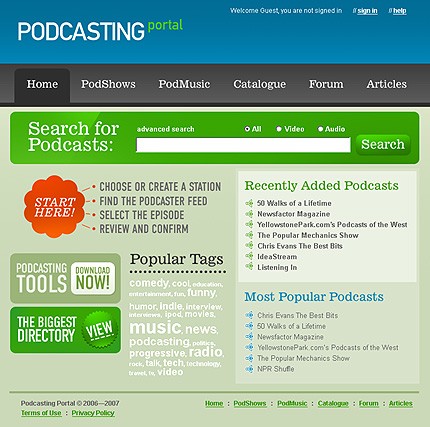Open the advanced search link
The image size is (430, 427).
click(166, 129)
